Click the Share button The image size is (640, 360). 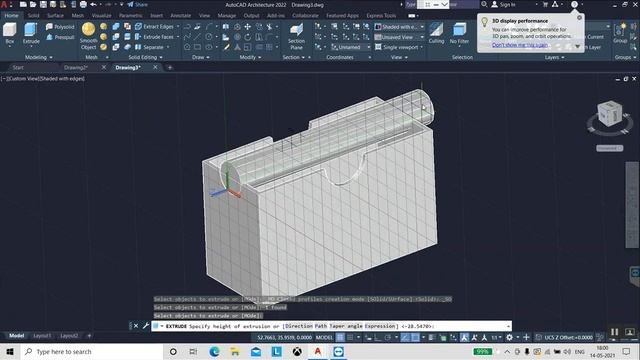138,4
